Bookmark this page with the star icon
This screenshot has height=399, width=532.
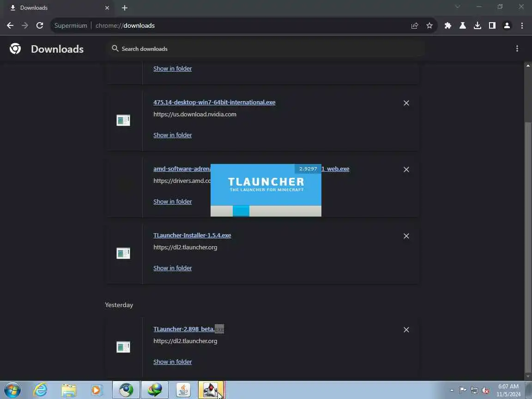[x=429, y=25]
